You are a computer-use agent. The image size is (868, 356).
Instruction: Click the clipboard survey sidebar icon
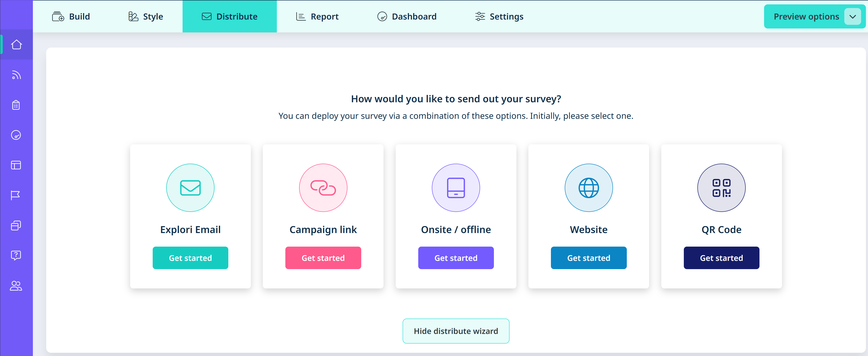pyautogui.click(x=16, y=105)
